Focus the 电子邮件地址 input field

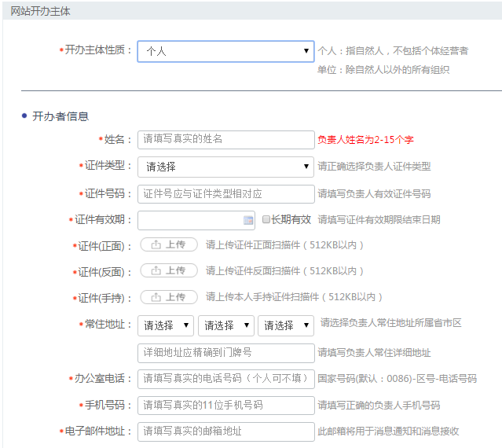[225, 431]
